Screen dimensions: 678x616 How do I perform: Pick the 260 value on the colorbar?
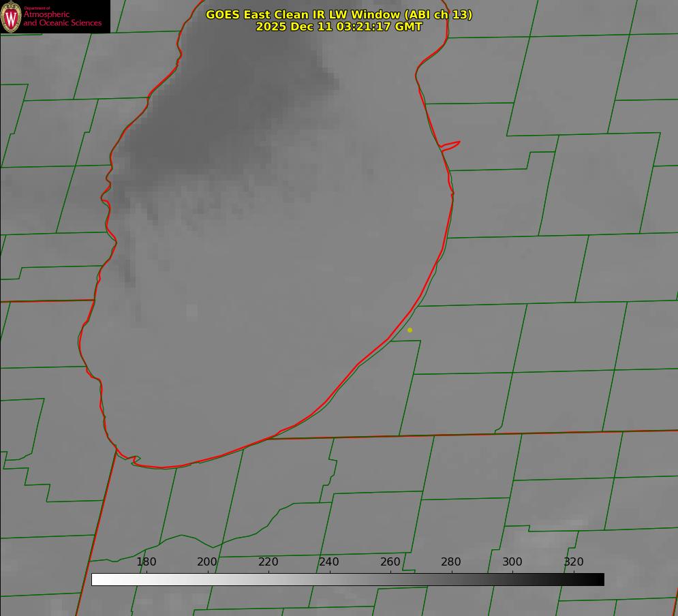click(x=390, y=562)
